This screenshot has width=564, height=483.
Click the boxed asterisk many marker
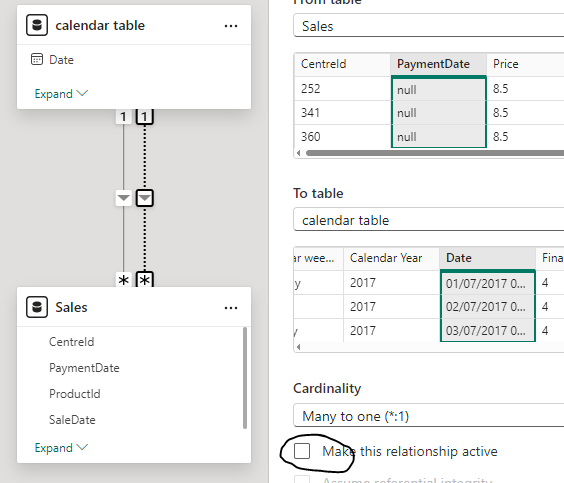[x=145, y=279]
